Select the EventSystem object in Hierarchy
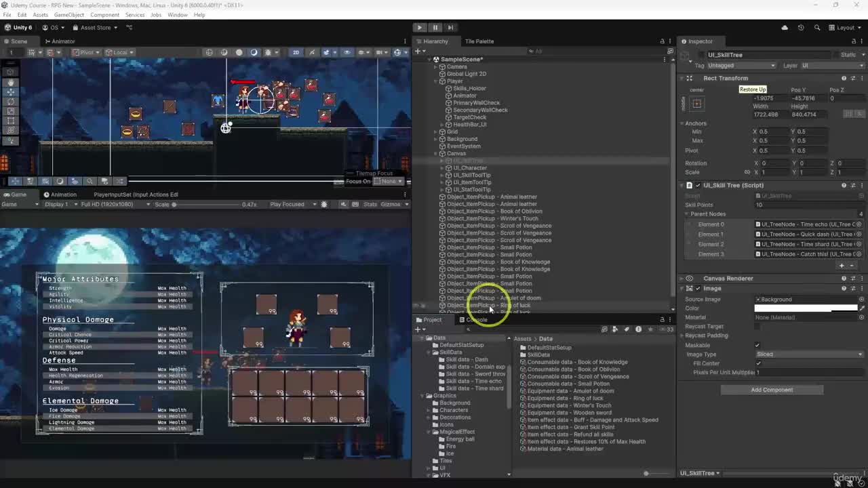The height and width of the screenshot is (488, 868). point(463,146)
